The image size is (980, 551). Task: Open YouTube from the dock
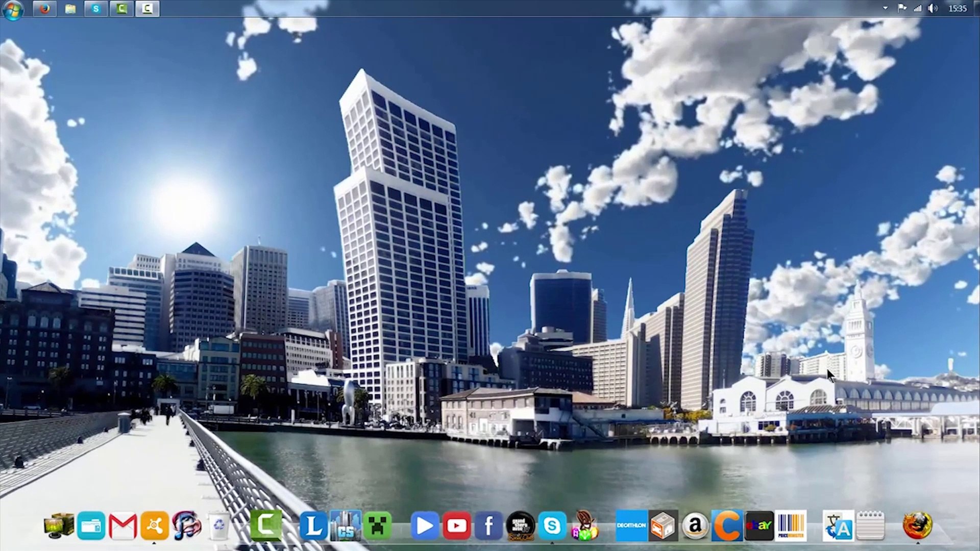pos(456,525)
